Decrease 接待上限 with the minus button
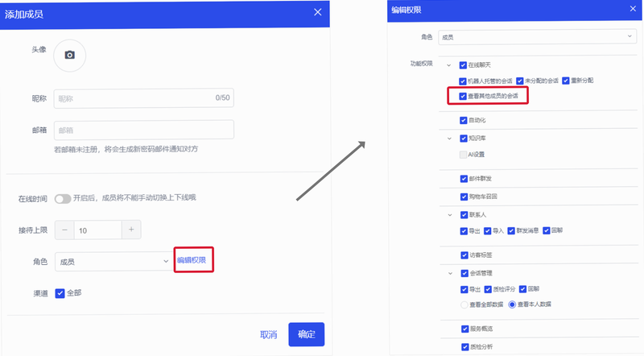Viewport: 644px width, 356px height. point(64,230)
